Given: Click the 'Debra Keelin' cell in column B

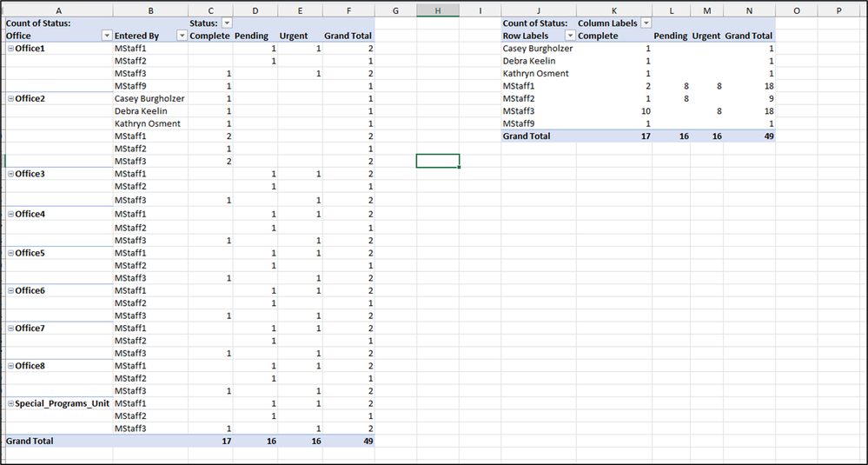Looking at the screenshot, I should (150, 111).
